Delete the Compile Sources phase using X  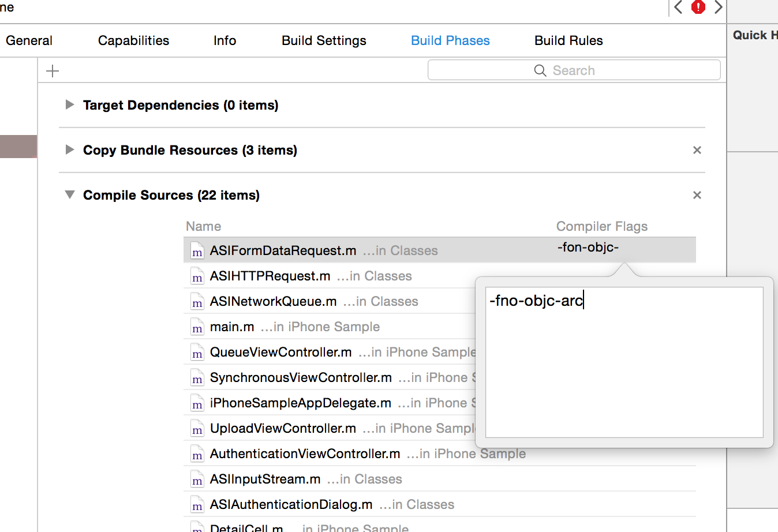(697, 195)
